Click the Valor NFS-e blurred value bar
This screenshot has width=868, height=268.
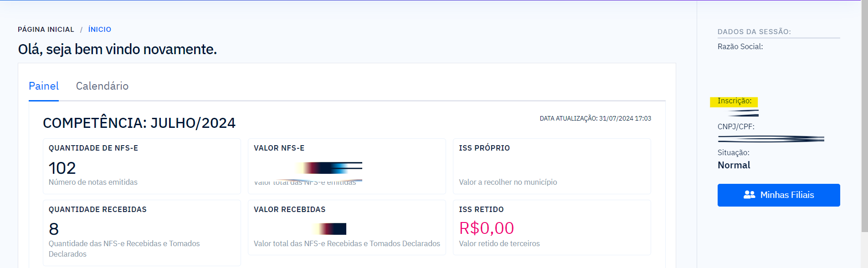tap(328, 168)
